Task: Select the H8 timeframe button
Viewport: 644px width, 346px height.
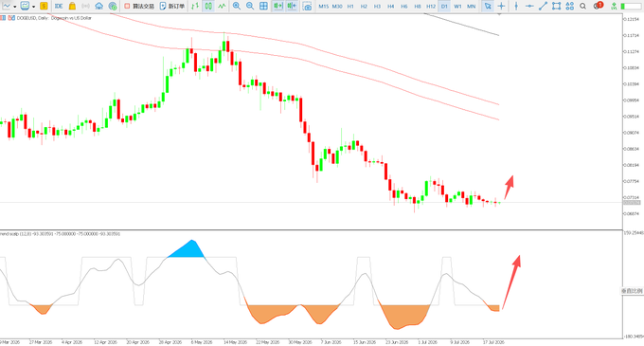Action: [418, 7]
